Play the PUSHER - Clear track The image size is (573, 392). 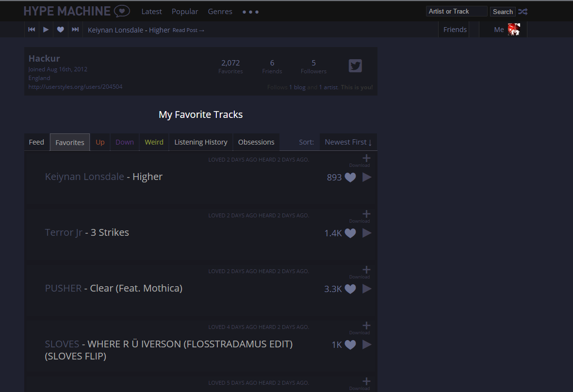(x=367, y=289)
